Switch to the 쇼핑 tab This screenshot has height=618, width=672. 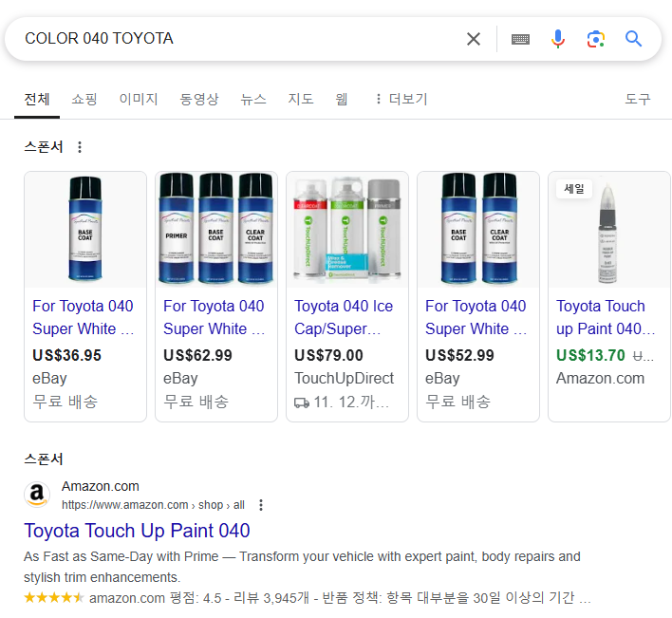tap(84, 100)
